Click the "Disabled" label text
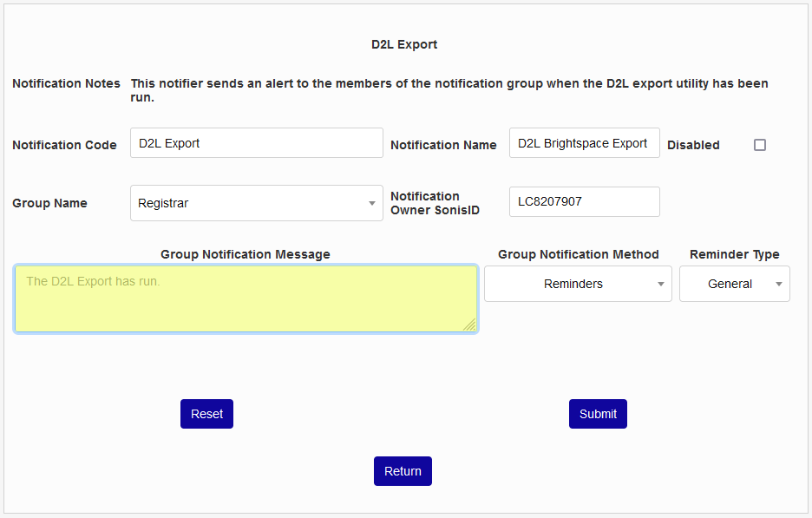 click(x=693, y=145)
